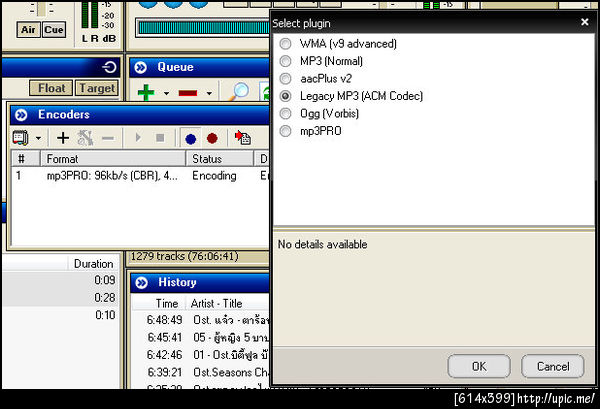The width and height of the screenshot is (600, 409).
Task: Select history entry at 6:45:41
Action: [201, 337]
